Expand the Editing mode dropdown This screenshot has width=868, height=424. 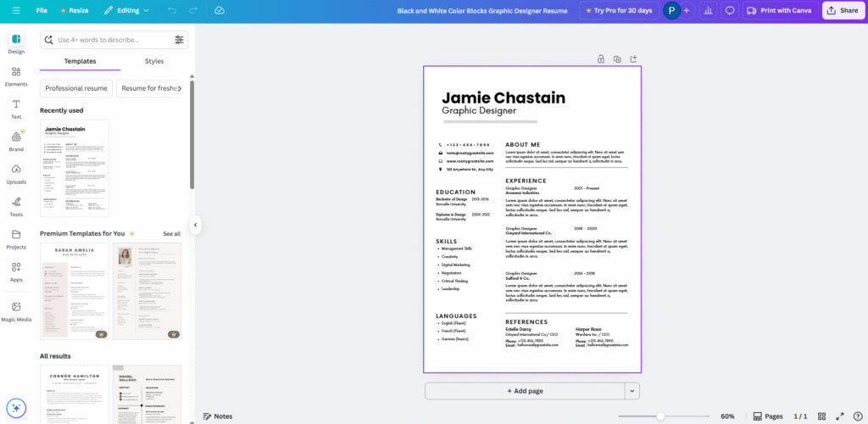(126, 10)
